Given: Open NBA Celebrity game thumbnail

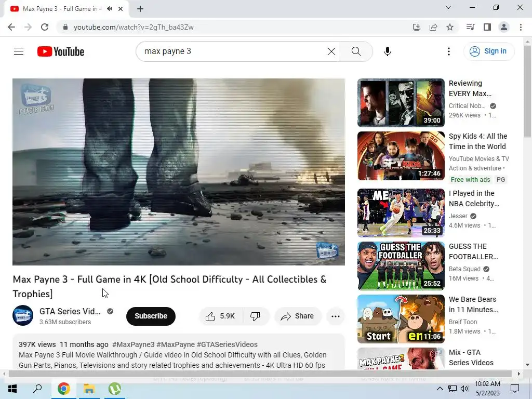Looking at the screenshot, I should pos(401,212).
